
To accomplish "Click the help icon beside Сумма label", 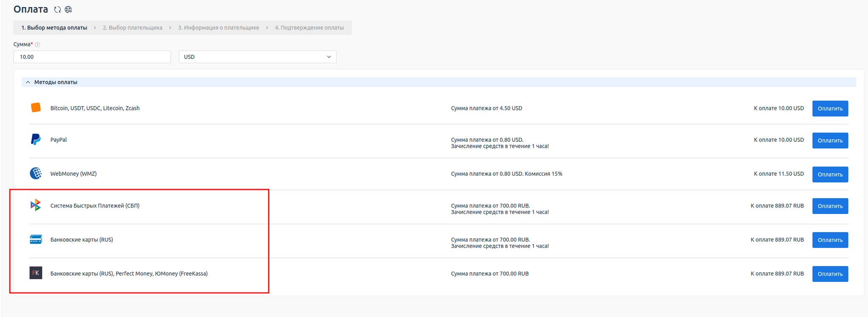I will tap(37, 45).
